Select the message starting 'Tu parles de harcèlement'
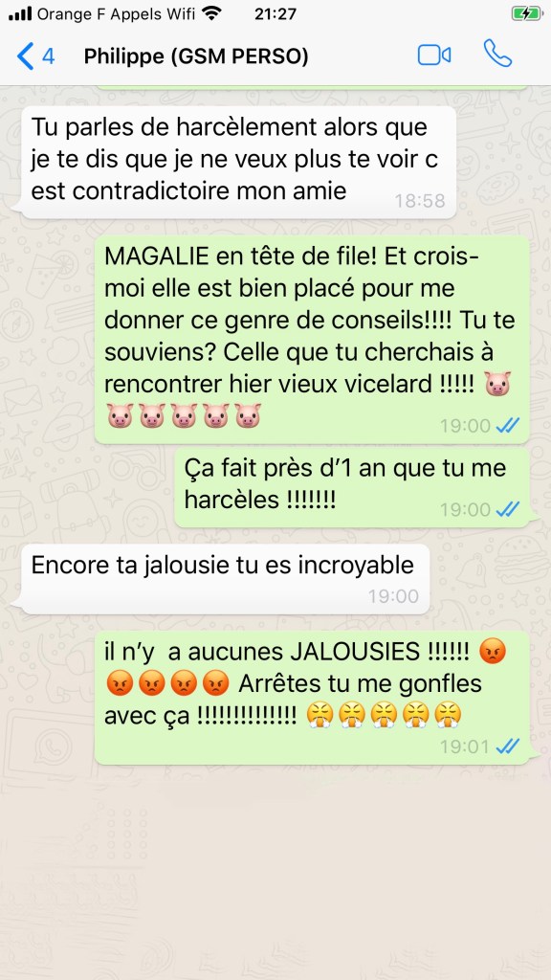The width and height of the screenshot is (551, 980). pos(238,162)
